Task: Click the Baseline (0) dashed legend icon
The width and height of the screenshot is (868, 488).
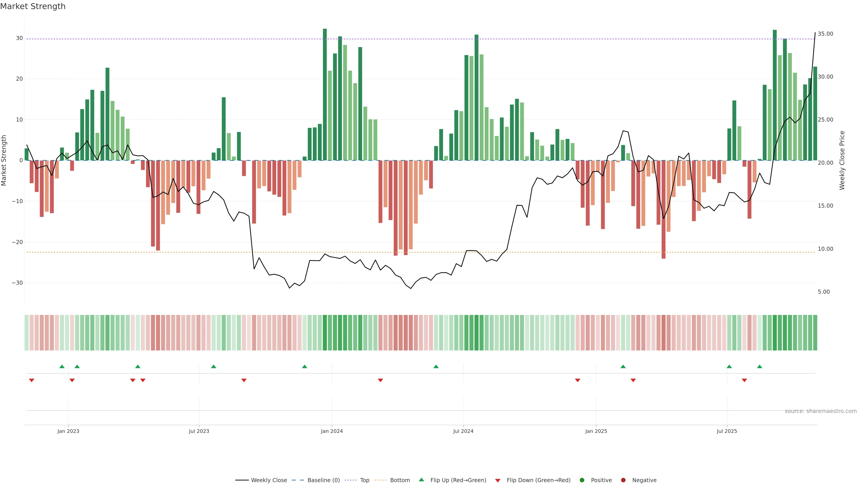Action: (297, 480)
